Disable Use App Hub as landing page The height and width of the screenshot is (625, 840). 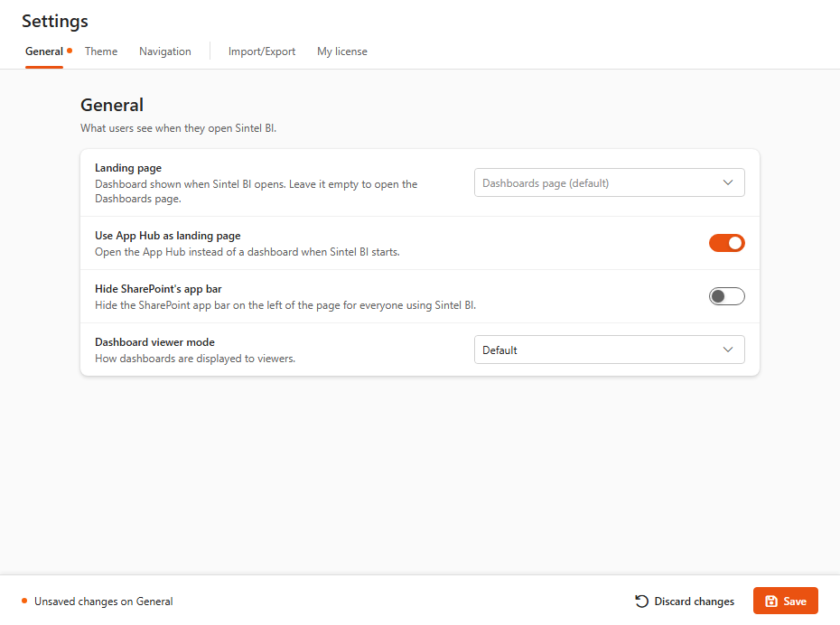pyautogui.click(x=726, y=243)
